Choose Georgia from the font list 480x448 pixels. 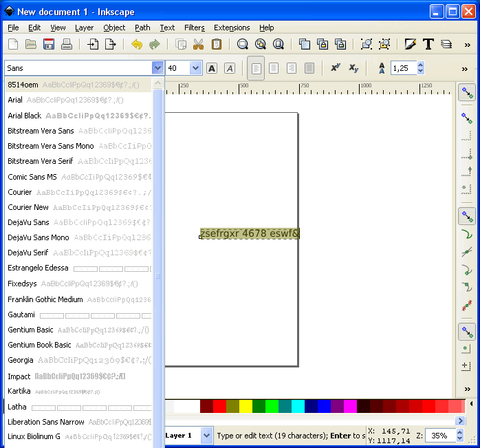coord(78,360)
